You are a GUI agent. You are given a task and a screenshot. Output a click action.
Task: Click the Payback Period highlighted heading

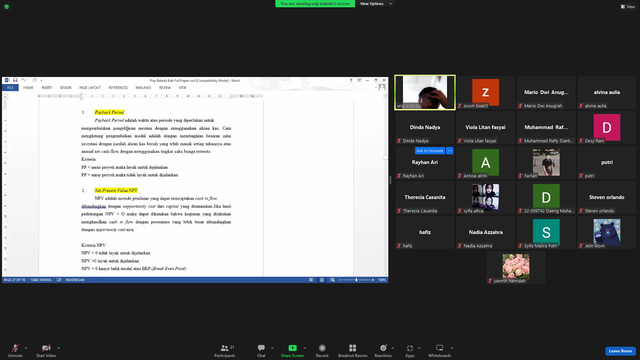(109, 112)
